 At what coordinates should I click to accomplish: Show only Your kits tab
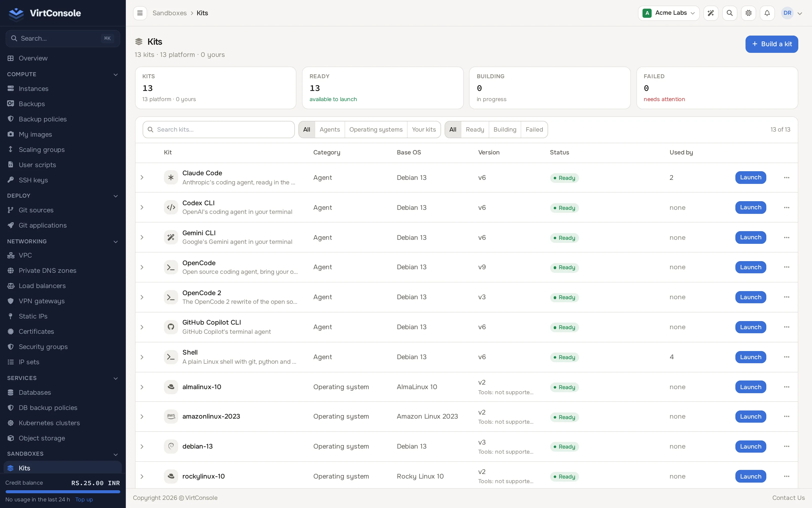click(424, 130)
